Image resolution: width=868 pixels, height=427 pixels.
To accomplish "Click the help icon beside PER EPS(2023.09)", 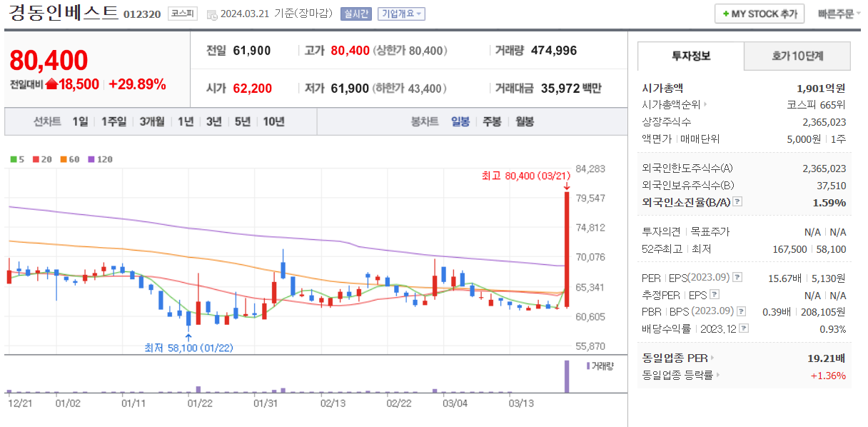I will [x=737, y=278].
